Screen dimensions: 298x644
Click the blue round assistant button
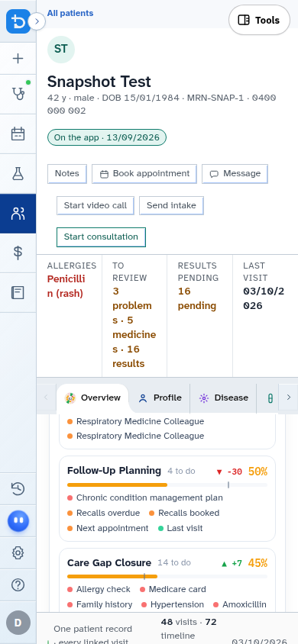pyautogui.click(x=18, y=521)
